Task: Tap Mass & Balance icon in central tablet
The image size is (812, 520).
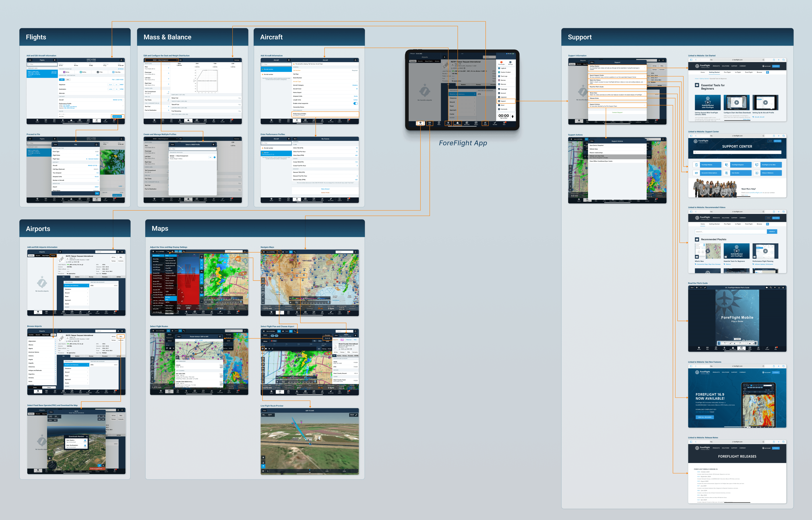Action: [457, 123]
